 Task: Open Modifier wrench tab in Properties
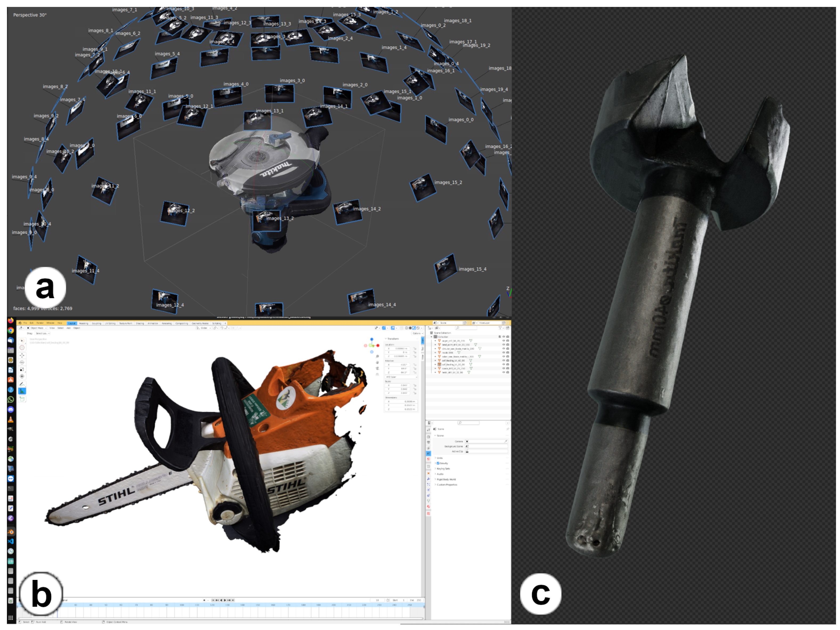(428, 479)
